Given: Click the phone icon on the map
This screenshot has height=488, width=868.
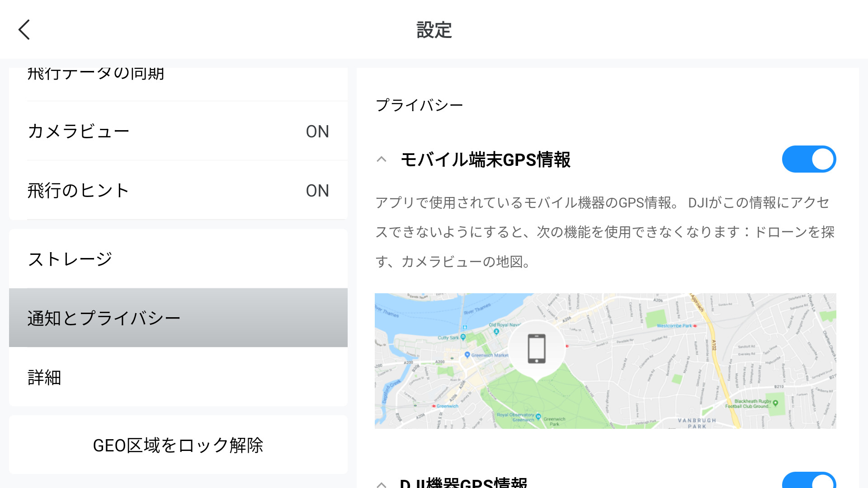Looking at the screenshot, I should (x=537, y=348).
